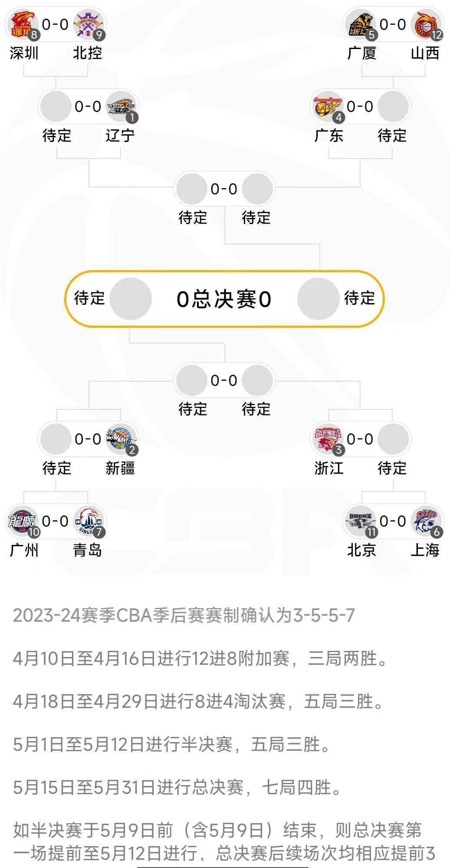Open the Guangdong team logo
Screen dimensions: 450x868
(328, 107)
